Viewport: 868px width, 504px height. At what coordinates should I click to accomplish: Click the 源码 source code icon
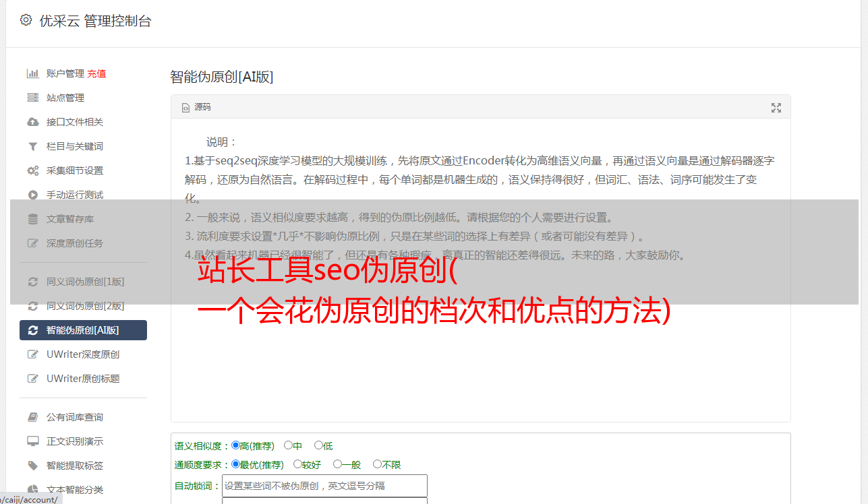tap(185, 108)
